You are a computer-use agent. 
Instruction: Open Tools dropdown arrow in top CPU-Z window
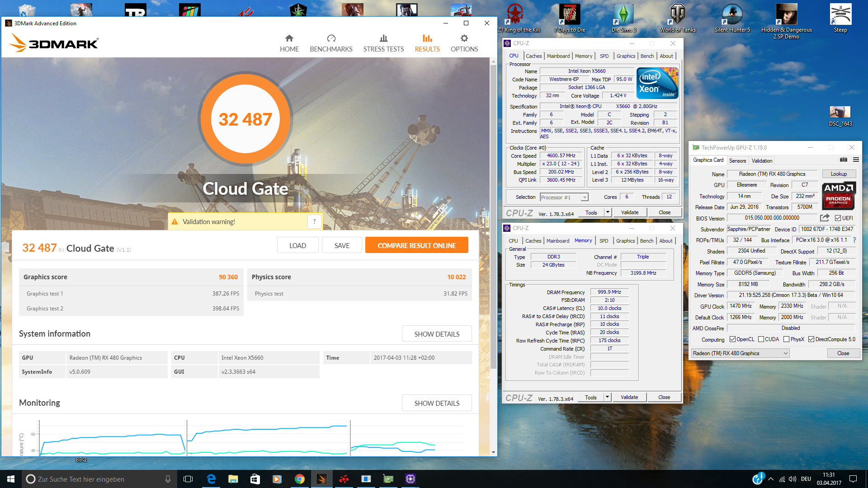(x=608, y=212)
